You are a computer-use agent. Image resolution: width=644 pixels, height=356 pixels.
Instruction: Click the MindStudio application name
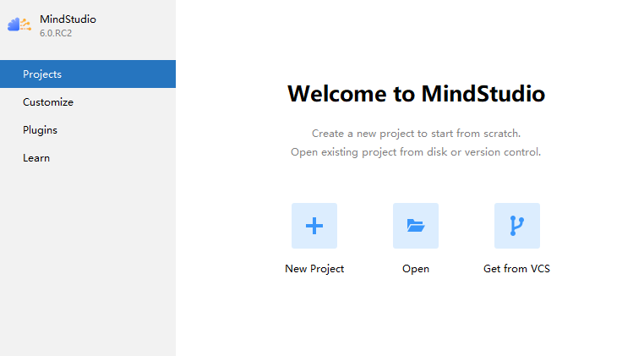(68, 19)
